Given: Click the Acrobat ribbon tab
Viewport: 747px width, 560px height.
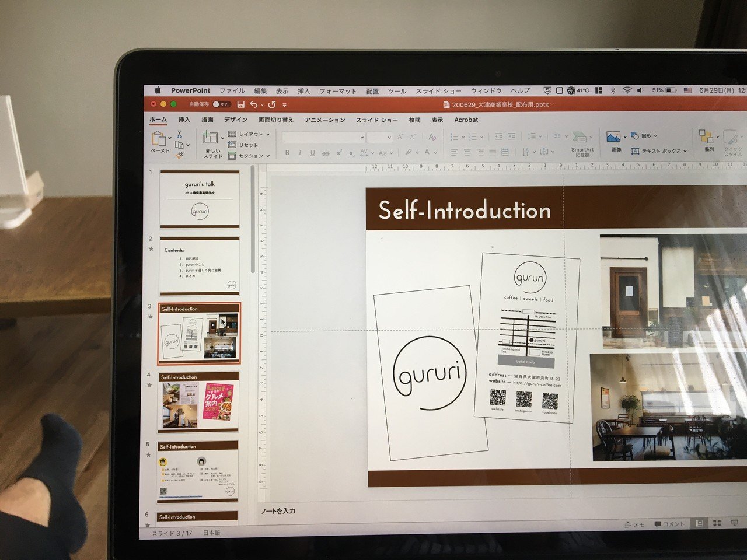Looking at the screenshot, I should [466, 120].
